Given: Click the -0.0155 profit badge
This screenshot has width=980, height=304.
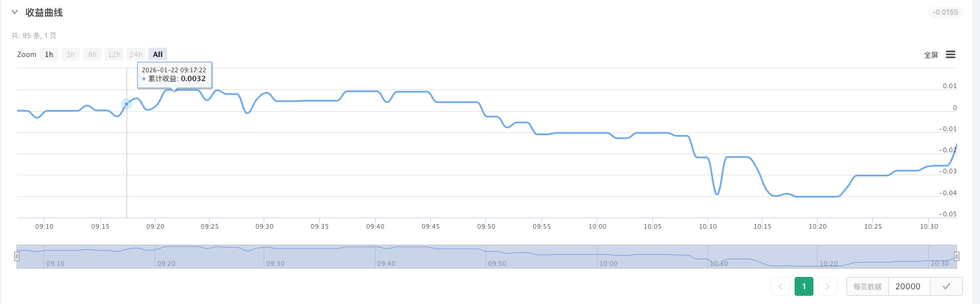Looking at the screenshot, I should [945, 12].
